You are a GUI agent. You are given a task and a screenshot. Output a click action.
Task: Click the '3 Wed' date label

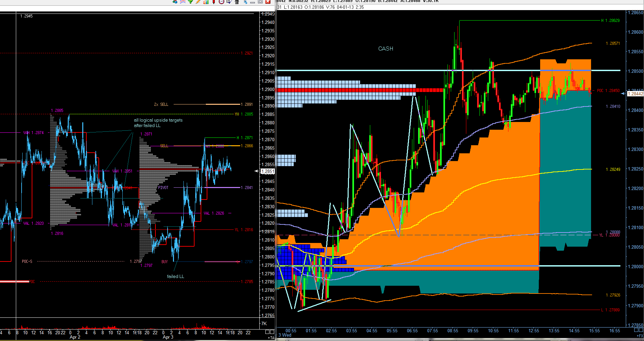click(x=285, y=335)
